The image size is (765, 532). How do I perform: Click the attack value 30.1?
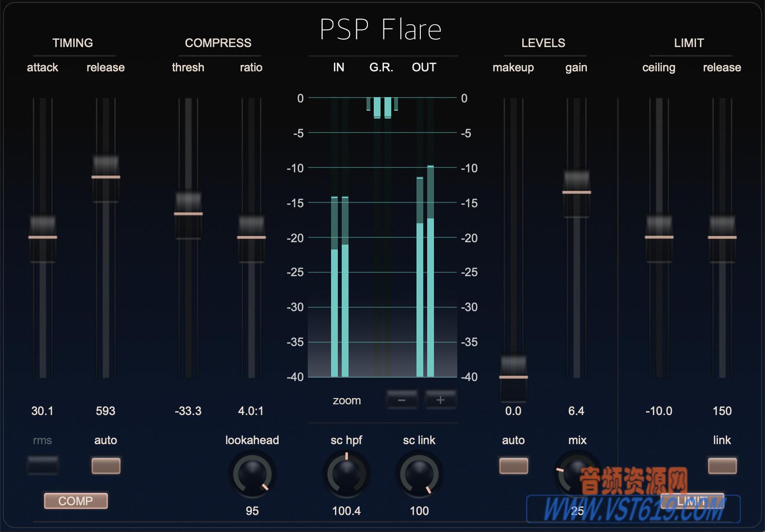click(x=42, y=411)
